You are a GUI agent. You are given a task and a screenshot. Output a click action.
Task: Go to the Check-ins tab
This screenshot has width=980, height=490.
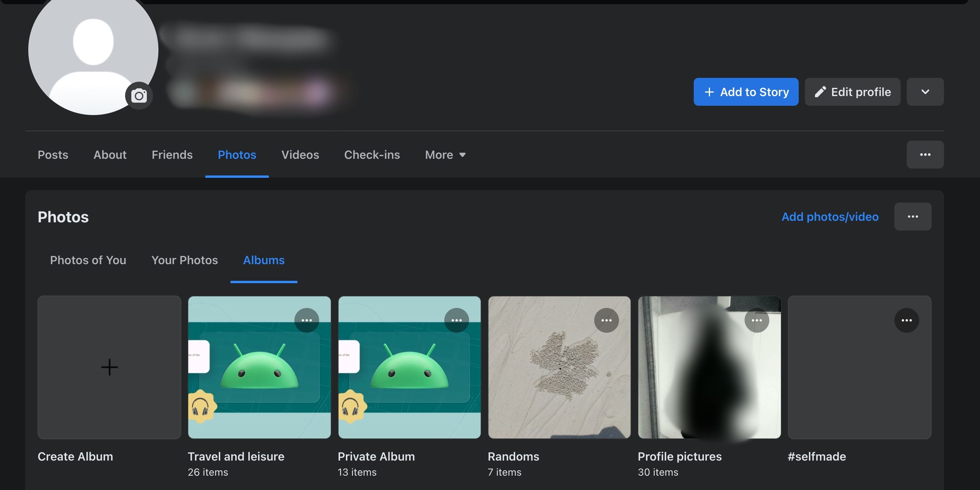tap(372, 155)
